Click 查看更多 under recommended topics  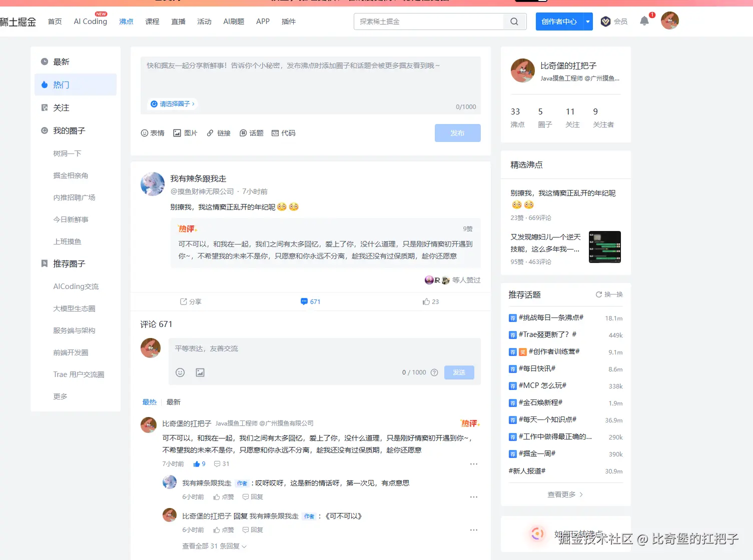pyautogui.click(x=565, y=494)
